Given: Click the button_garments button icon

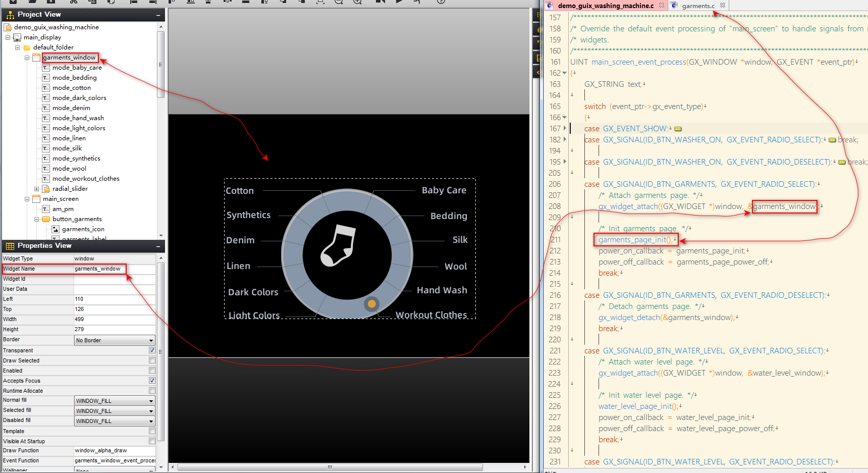Looking at the screenshot, I should point(46,219).
